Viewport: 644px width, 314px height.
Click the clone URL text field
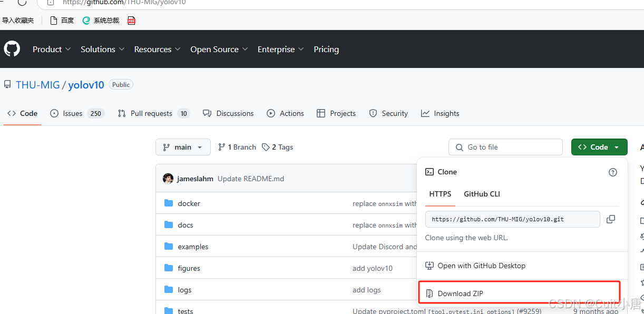pos(512,219)
